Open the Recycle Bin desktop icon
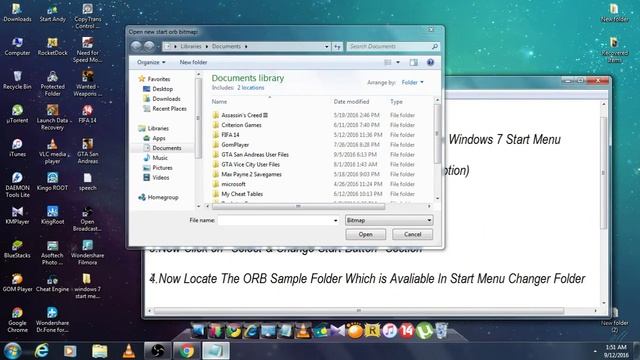The width and height of the screenshot is (640, 360). (17, 80)
